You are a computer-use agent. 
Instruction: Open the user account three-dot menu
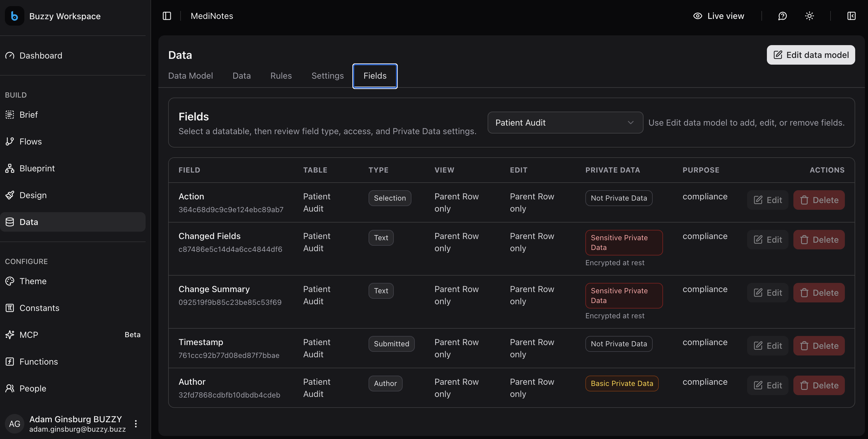click(x=136, y=423)
